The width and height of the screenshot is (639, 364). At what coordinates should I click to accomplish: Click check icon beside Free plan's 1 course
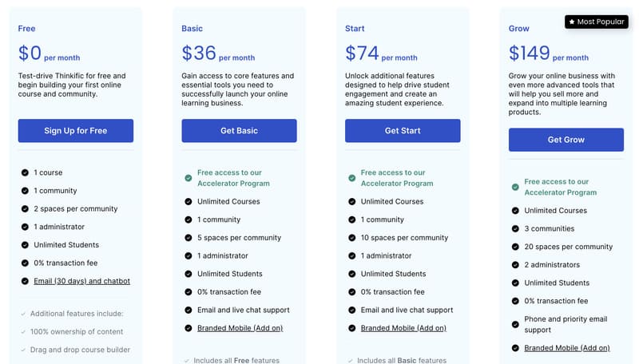pos(25,172)
